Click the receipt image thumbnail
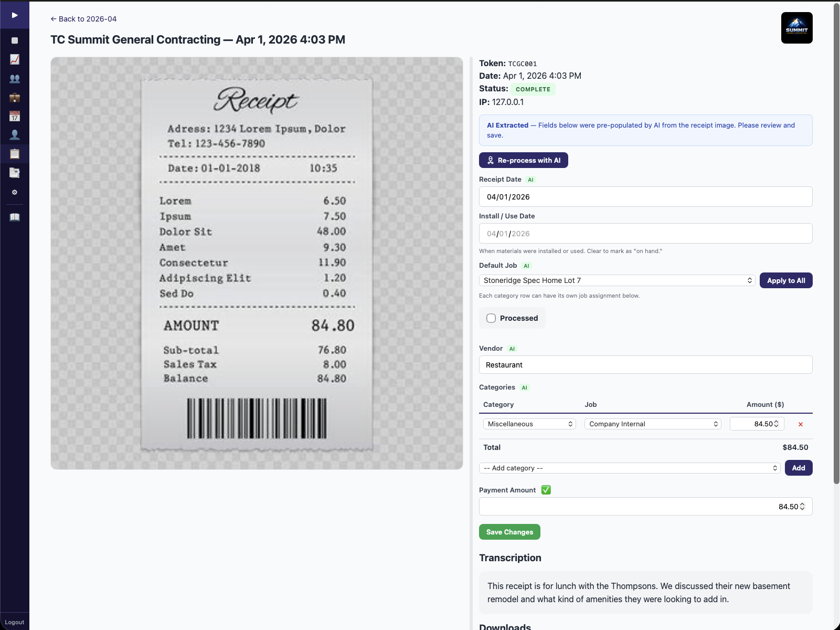This screenshot has height=630, width=840. point(257,262)
